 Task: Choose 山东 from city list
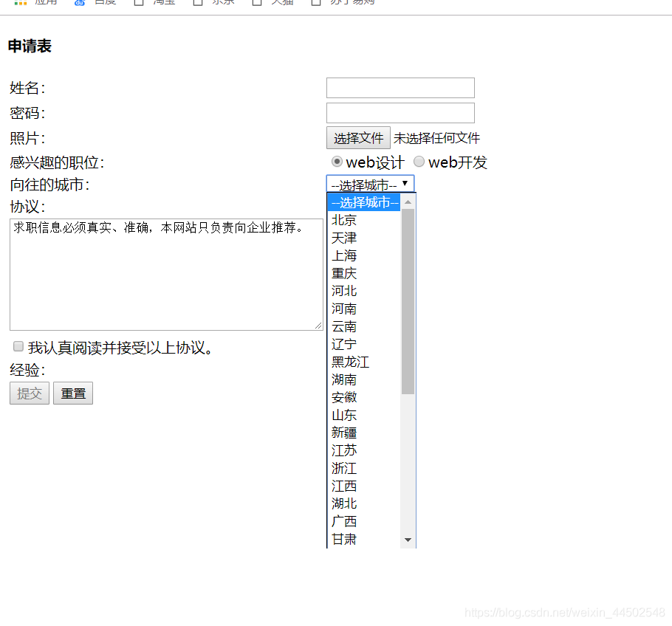[x=364, y=415]
